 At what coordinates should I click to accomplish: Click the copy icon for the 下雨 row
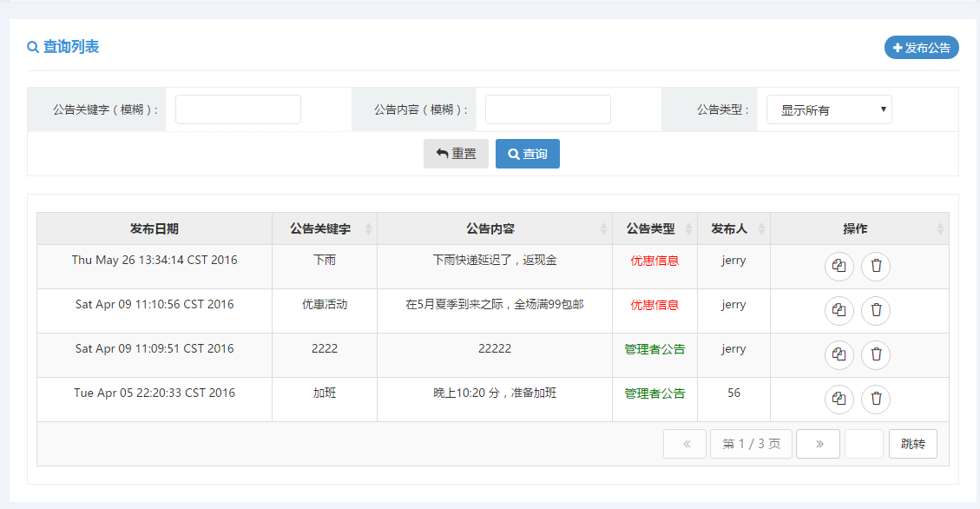click(x=839, y=266)
